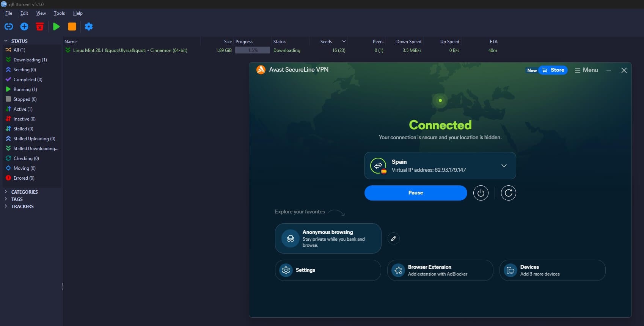644x326 pixels.
Task: Click the Downloading status cell of torrent
Action: pos(287,50)
